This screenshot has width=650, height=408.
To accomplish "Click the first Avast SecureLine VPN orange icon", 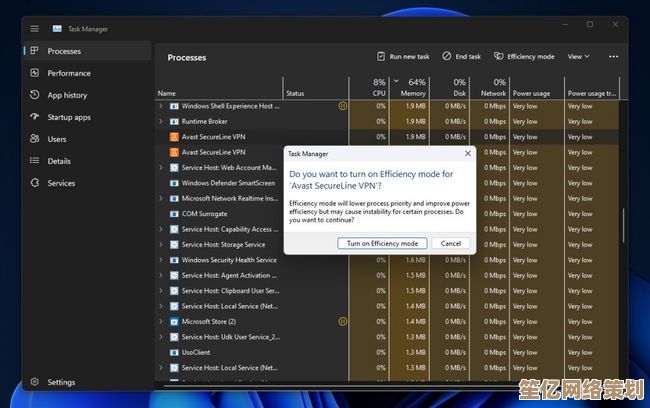I will click(x=174, y=137).
